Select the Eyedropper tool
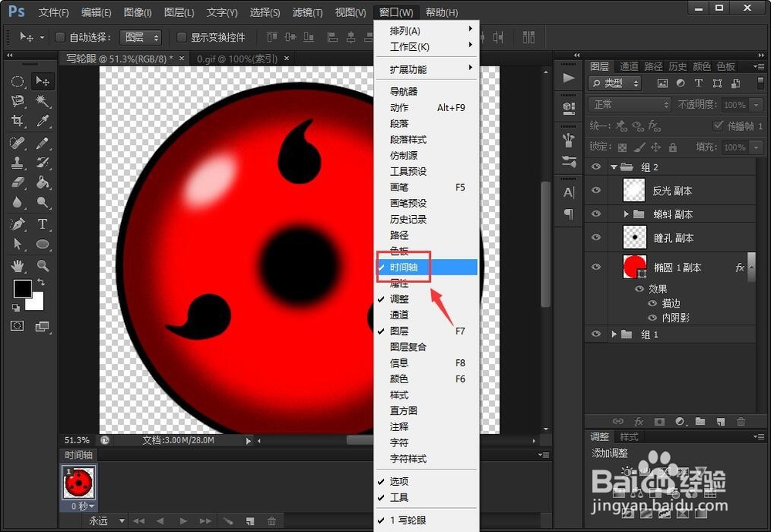This screenshot has height=532, width=771. pyautogui.click(x=42, y=121)
